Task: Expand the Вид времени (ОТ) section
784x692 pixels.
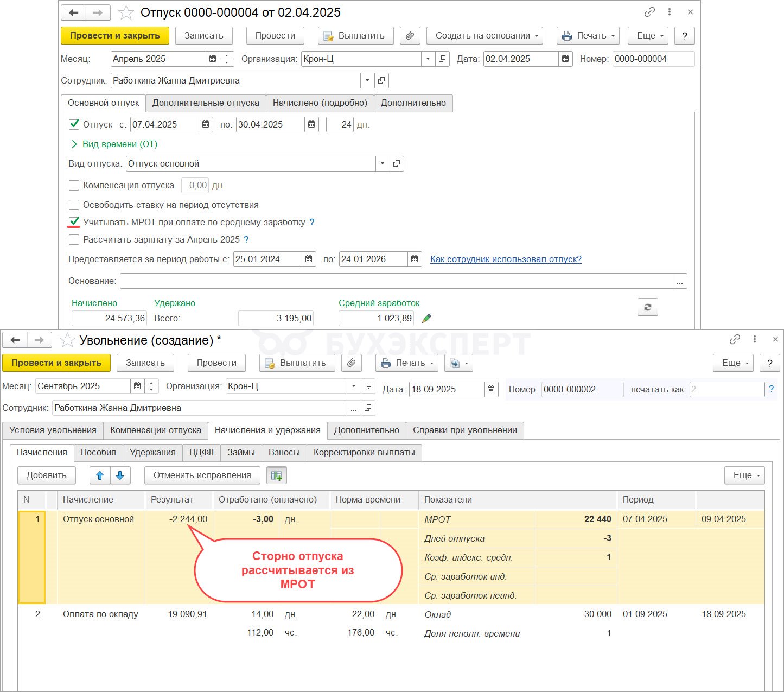Action: coord(74,144)
